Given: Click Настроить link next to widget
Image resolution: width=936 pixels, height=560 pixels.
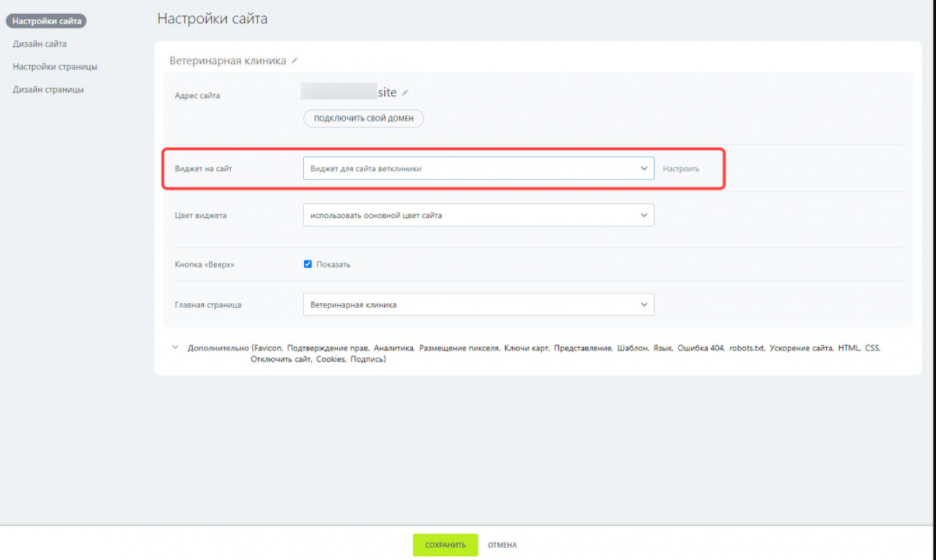Looking at the screenshot, I should pos(681,168).
